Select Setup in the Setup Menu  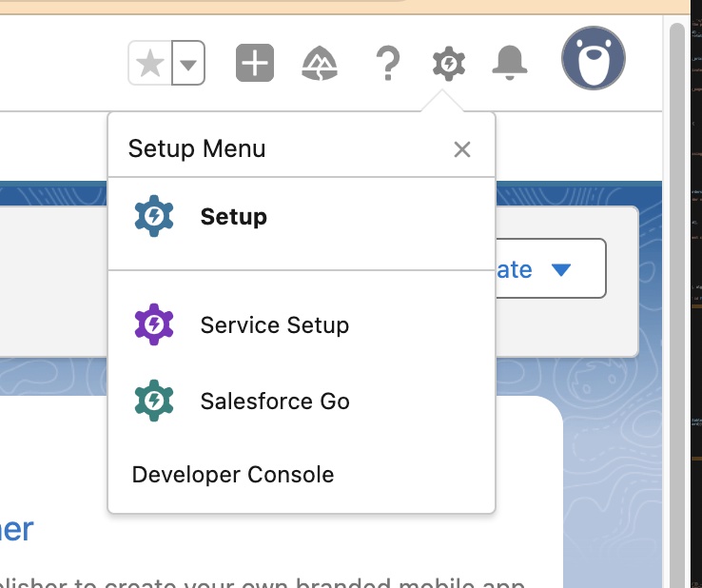click(x=302, y=217)
